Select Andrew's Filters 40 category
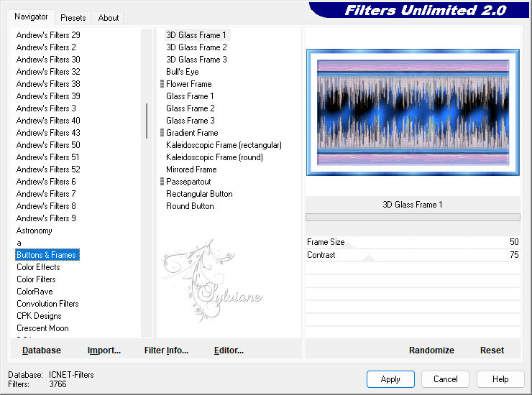 point(48,121)
